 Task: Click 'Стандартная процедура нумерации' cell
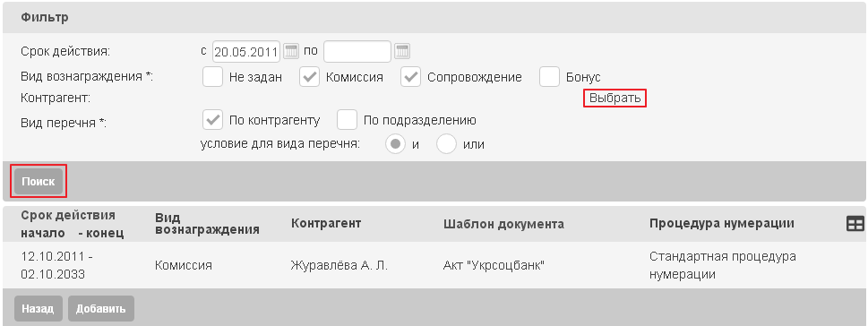pyautogui.click(x=723, y=265)
